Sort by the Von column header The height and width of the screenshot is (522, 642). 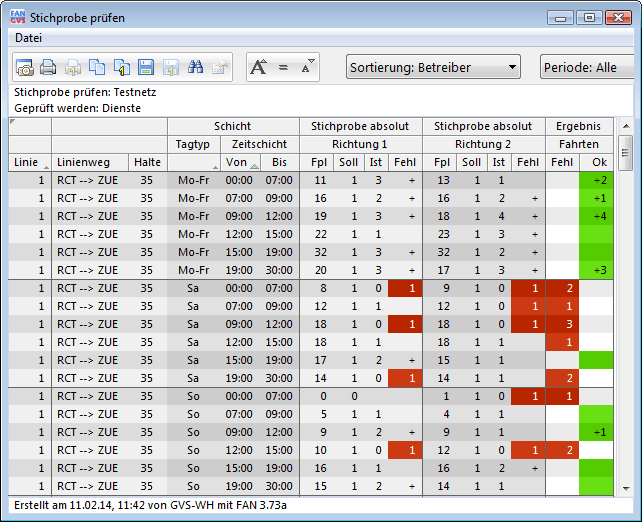click(x=241, y=162)
